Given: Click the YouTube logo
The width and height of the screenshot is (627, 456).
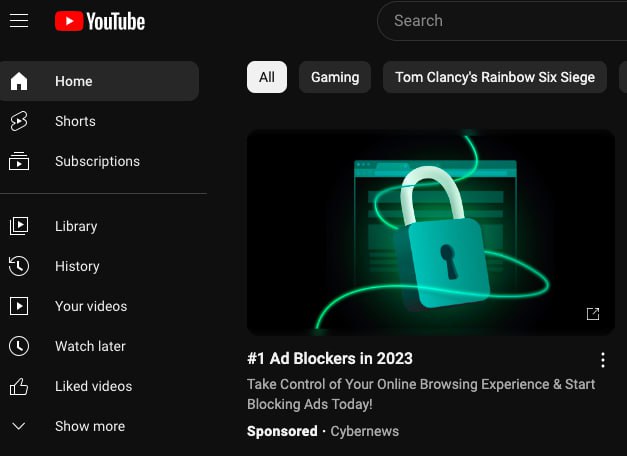Looking at the screenshot, I should pyautogui.click(x=100, y=21).
